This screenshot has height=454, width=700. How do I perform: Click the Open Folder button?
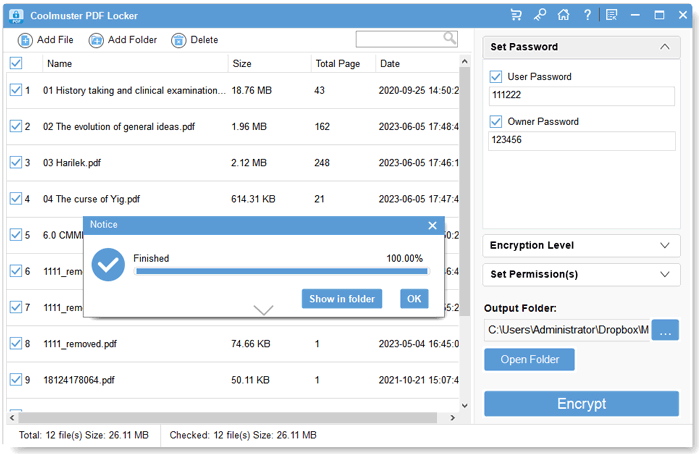tap(529, 359)
